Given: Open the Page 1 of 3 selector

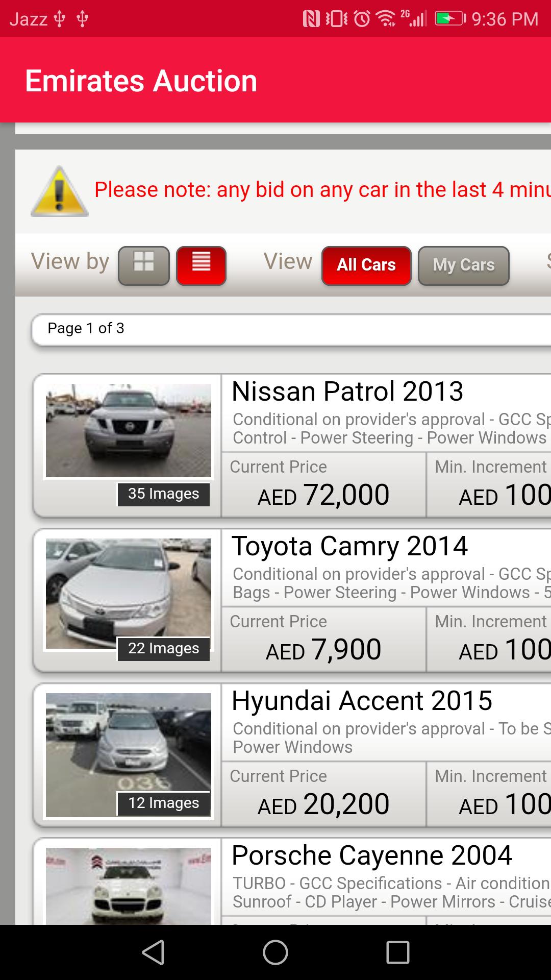Looking at the screenshot, I should [291, 330].
